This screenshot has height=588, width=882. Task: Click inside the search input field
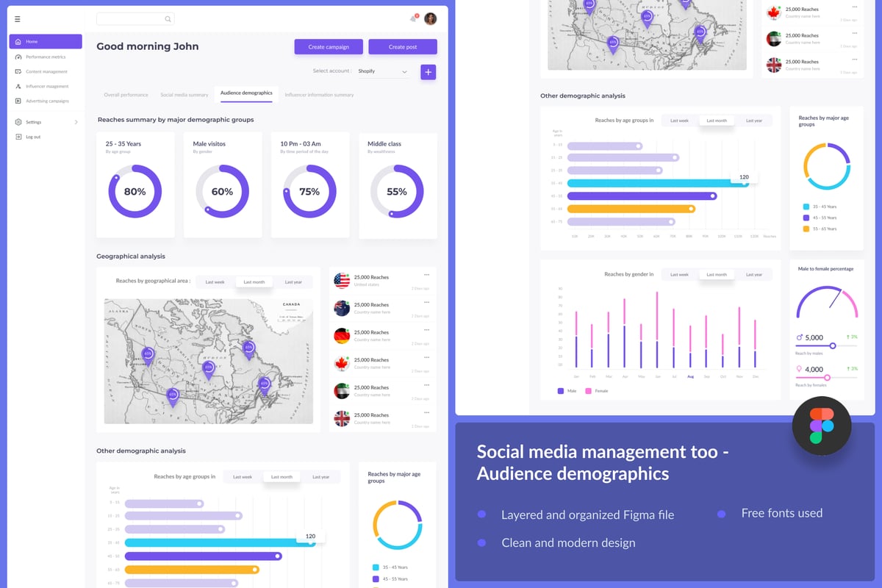click(x=136, y=19)
